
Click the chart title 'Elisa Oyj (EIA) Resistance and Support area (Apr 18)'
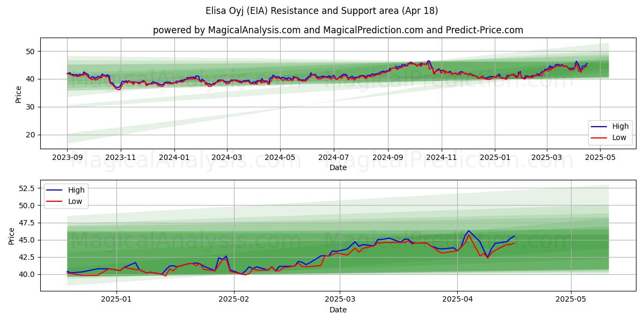[x=322, y=11]
